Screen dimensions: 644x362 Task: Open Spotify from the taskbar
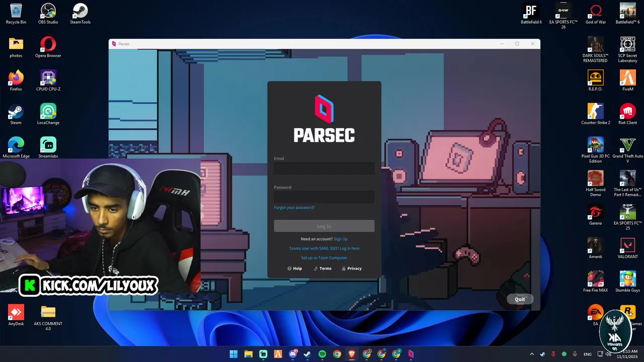point(323,354)
